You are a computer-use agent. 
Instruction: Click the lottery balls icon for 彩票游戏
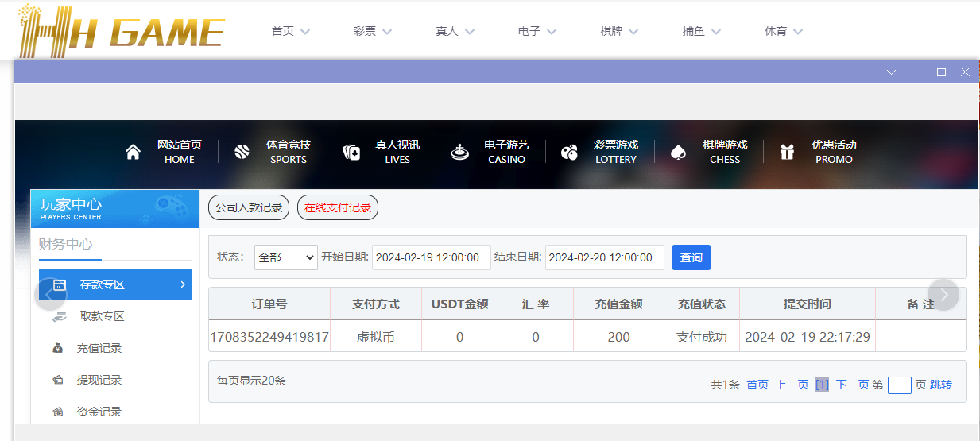click(x=569, y=153)
